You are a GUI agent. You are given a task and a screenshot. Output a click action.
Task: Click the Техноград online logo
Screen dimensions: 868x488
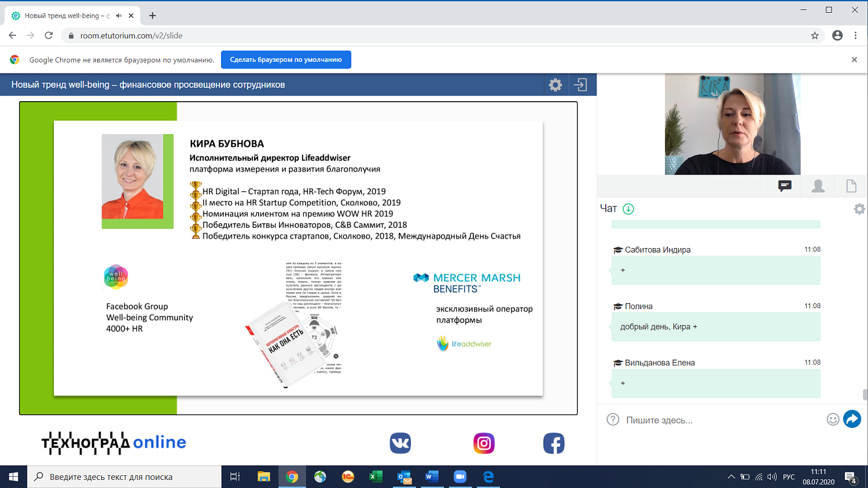point(114,443)
